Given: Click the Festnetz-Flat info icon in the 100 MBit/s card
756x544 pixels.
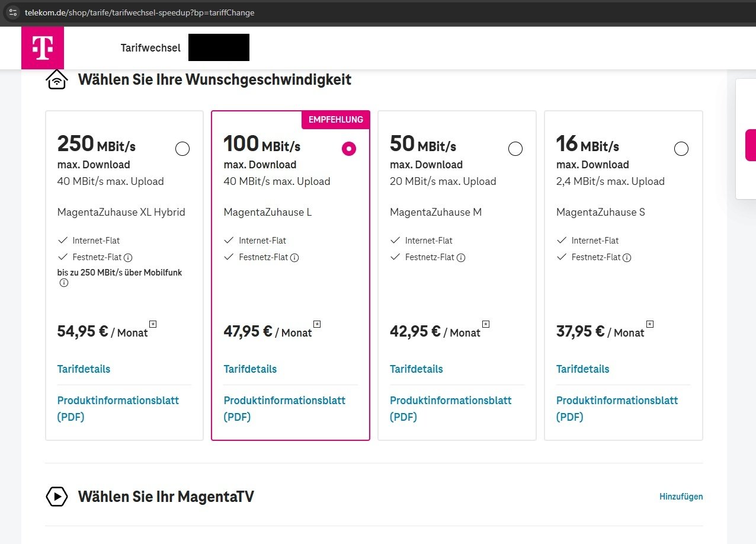Looking at the screenshot, I should coord(294,257).
